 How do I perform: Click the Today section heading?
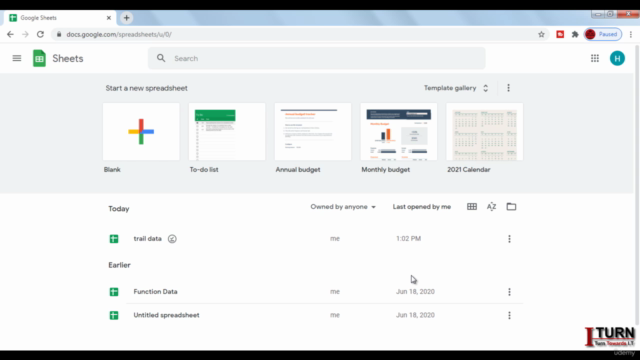click(x=119, y=209)
